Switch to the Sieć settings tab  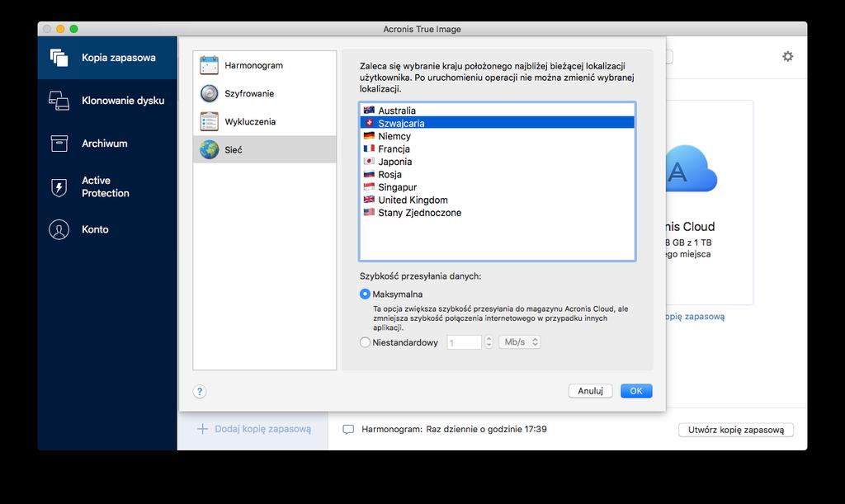pos(265,149)
